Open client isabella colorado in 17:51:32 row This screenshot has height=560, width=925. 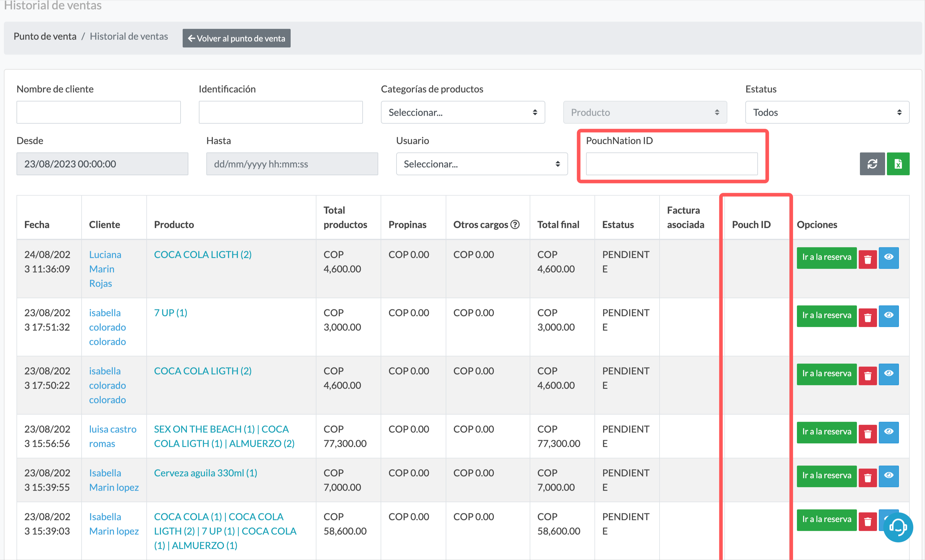pos(107,327)
